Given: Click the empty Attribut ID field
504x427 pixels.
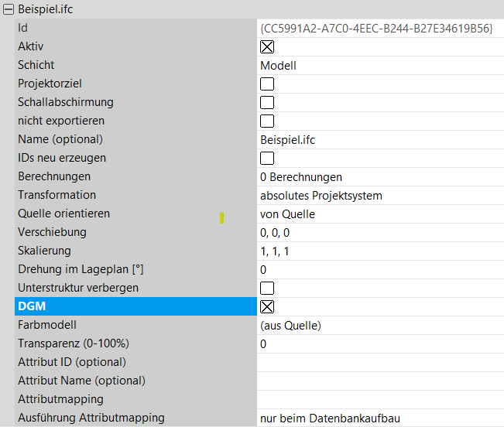Looking at the screenshot, I should (x=379, y=362).
